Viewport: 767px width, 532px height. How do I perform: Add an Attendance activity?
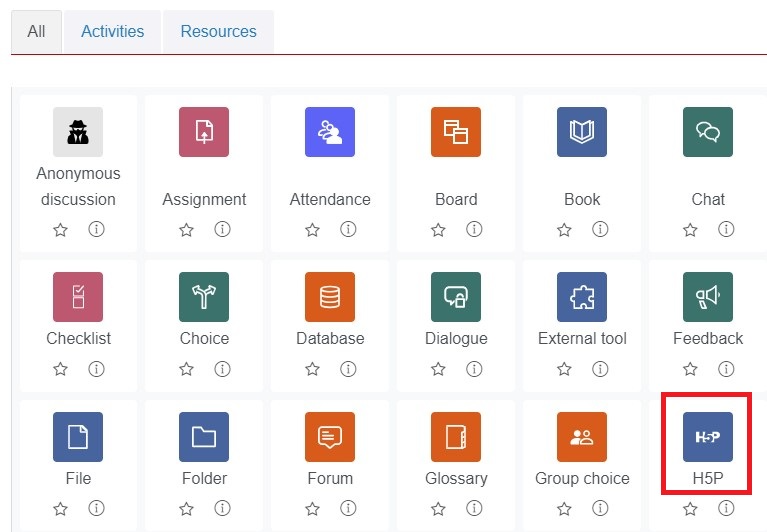pos(330,132)
